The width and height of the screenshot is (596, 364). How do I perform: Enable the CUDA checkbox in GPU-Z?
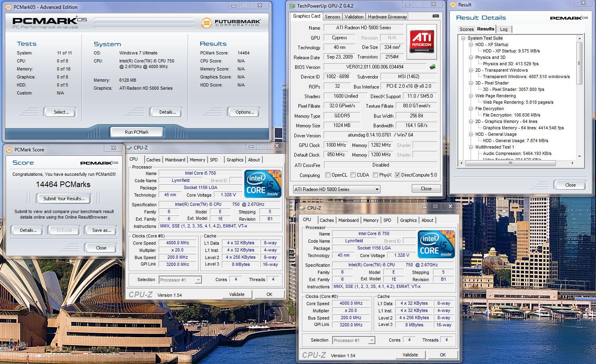(x=353, y=175)
